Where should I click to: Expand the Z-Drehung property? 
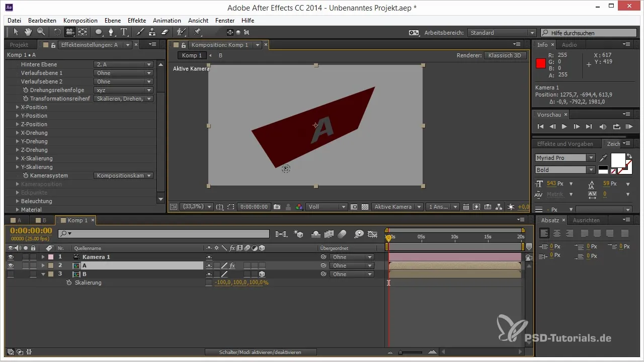click(17, 150)
